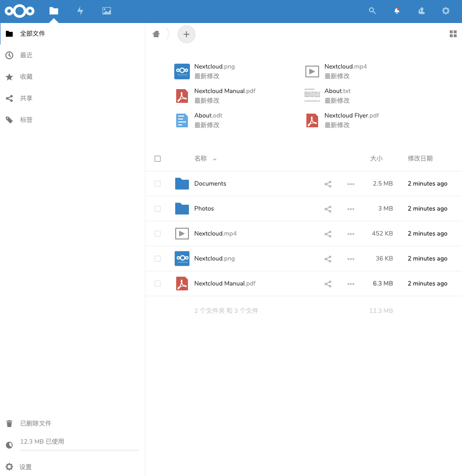Check the Documents folder checkbox

[158, 184]
